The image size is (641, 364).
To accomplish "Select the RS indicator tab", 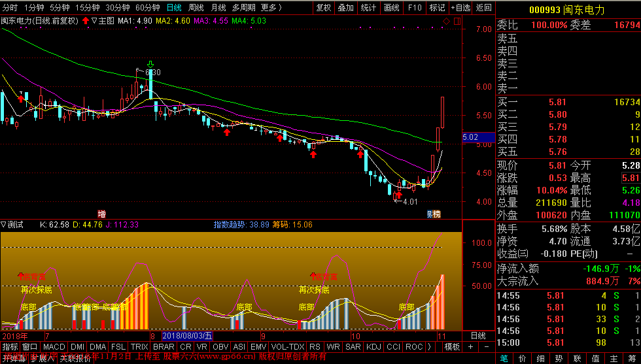I will point(315,347).
